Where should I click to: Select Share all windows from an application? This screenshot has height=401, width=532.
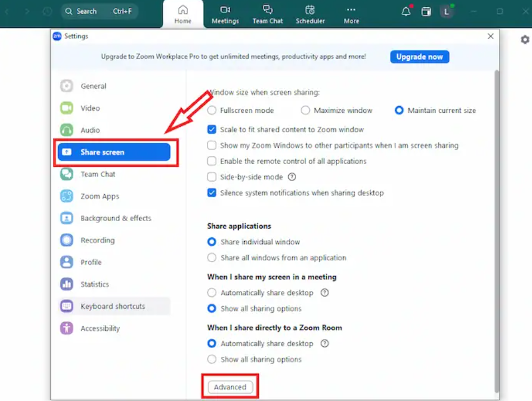[x=212, y=257]
